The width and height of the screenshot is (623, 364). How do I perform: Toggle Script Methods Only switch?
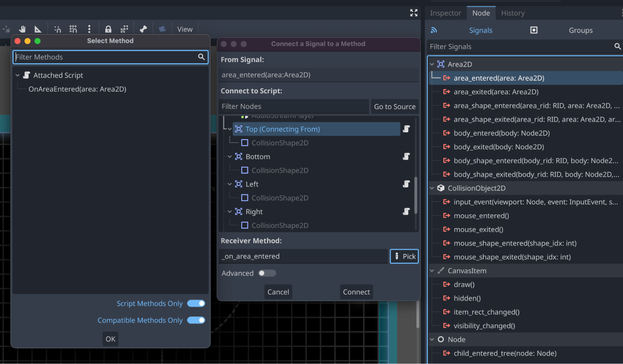(x=196, y=303)
